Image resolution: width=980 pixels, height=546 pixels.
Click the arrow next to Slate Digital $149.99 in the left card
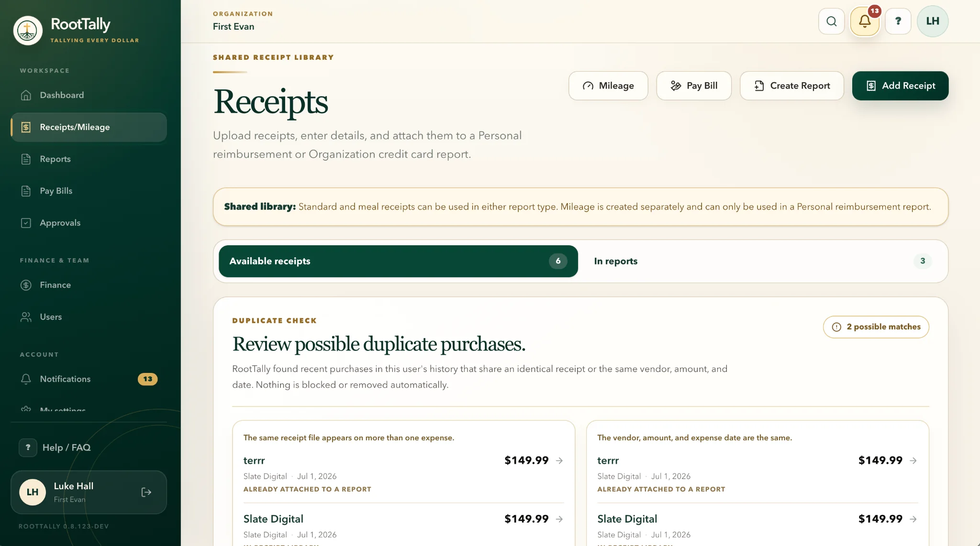(x=559, y=519)
